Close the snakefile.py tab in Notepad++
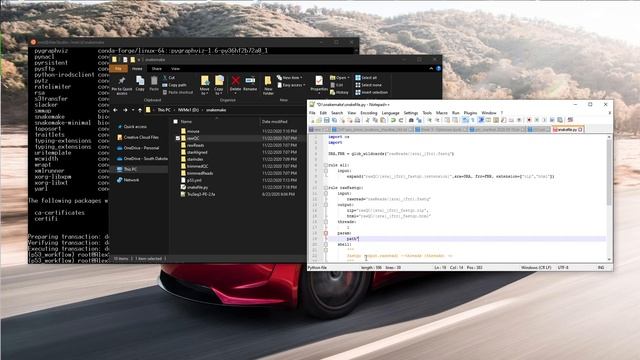 580,129
